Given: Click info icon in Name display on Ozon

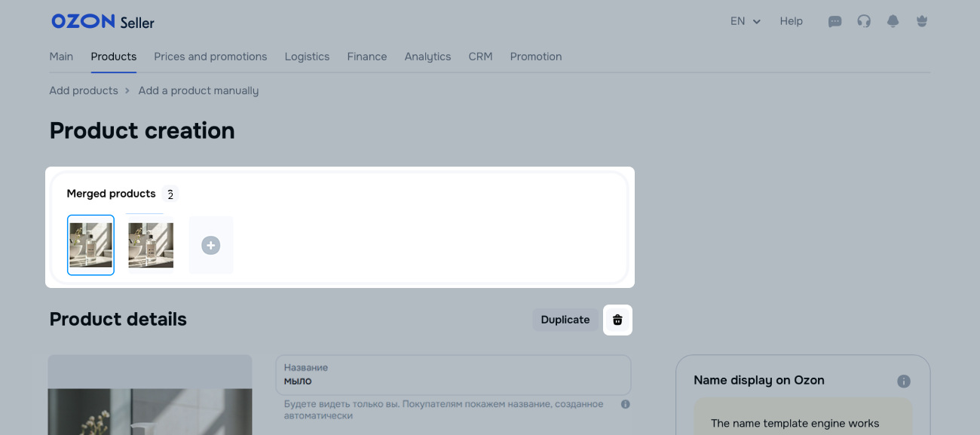Looking at the screenshot, I should click(x=904, y=381).
